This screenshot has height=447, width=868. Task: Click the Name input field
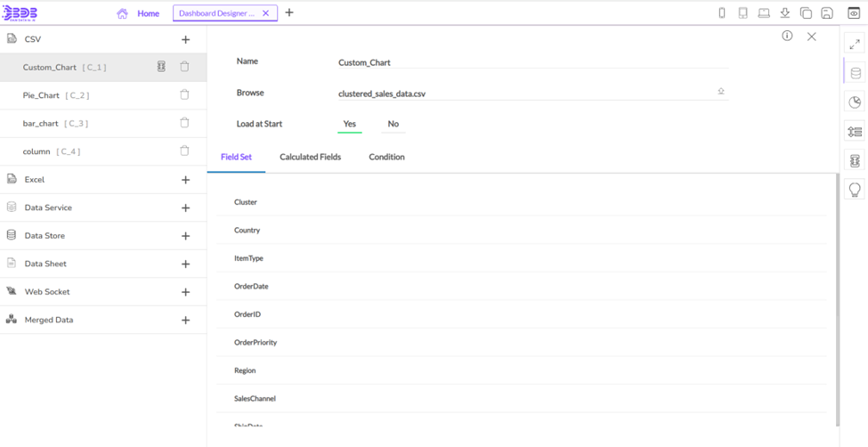click(532, 62)
